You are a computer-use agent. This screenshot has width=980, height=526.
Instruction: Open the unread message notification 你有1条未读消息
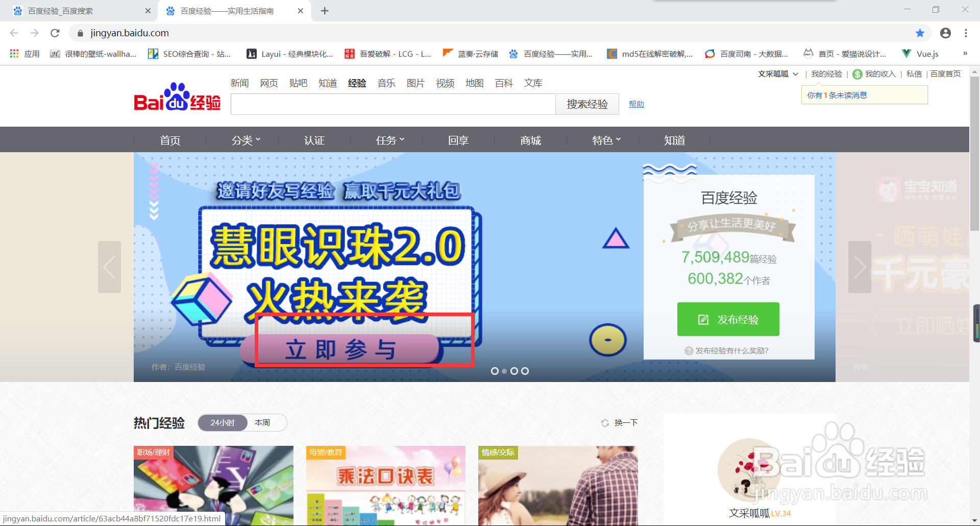pos(837,95)
